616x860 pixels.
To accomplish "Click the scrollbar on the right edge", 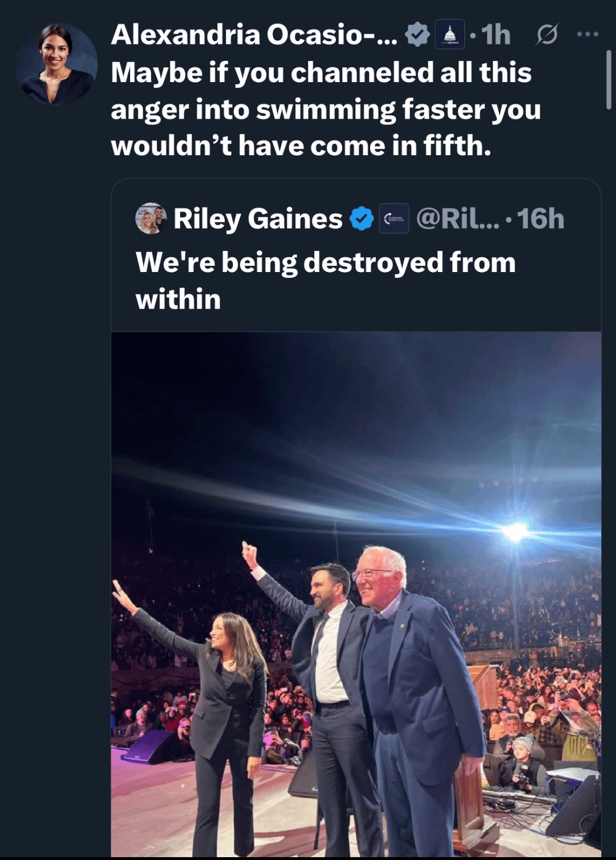I will pos(609,80).
